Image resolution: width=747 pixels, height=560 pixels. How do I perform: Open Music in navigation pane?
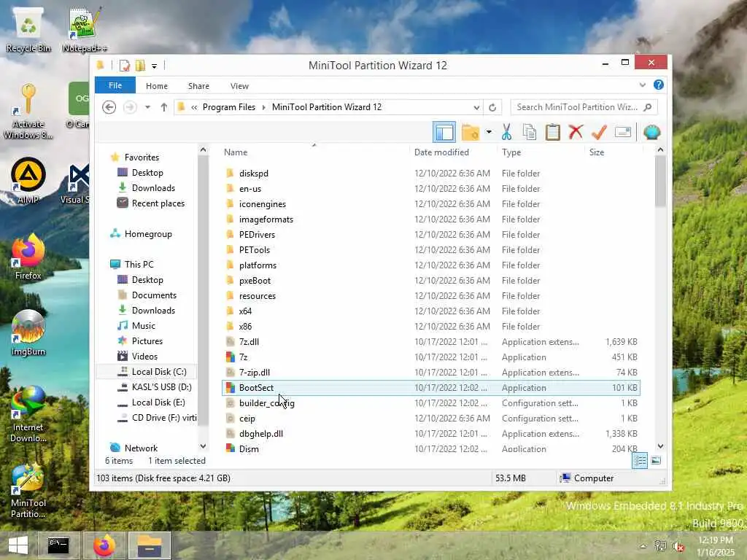click(x=144, y=326)
